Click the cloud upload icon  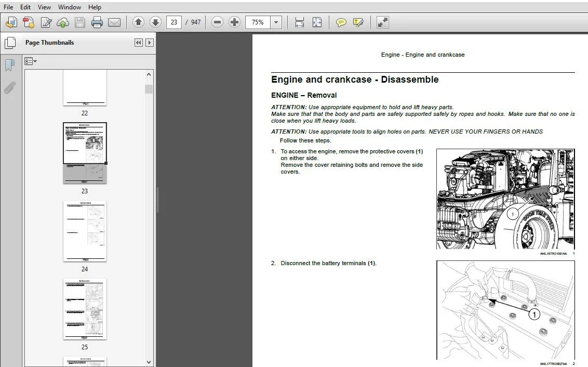pyautogui.click(x=63, y=22)
